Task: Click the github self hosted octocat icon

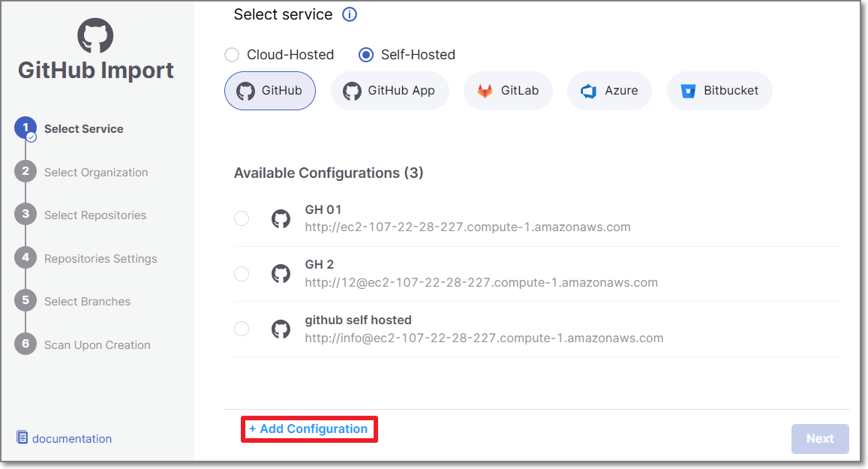Action: click(281, 329)
